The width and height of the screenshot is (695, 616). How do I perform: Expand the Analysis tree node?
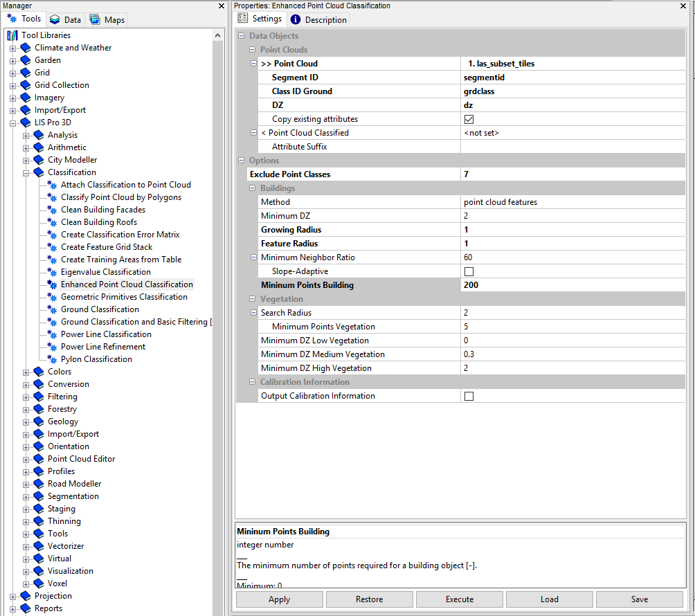click(x=26, y=136)
